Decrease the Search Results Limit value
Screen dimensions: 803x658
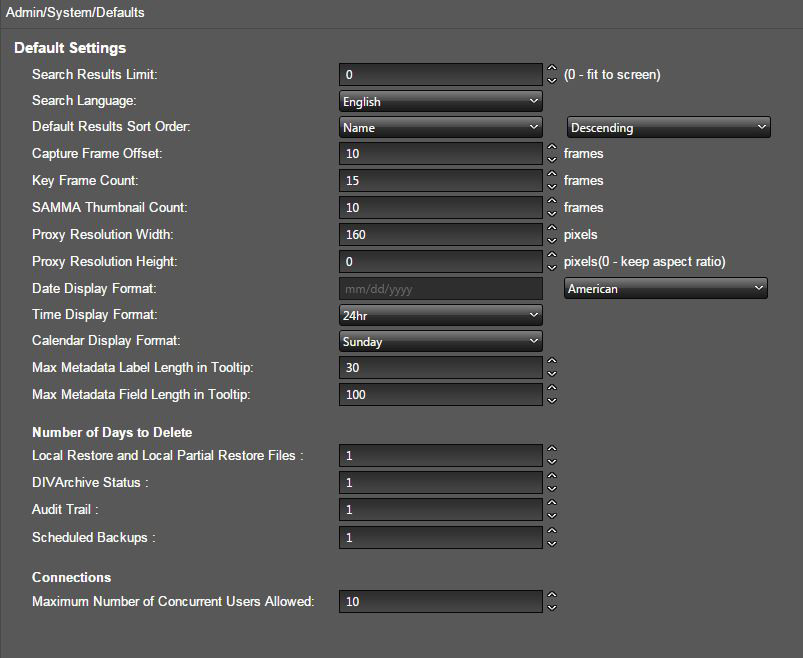click(x=552, y=80)
